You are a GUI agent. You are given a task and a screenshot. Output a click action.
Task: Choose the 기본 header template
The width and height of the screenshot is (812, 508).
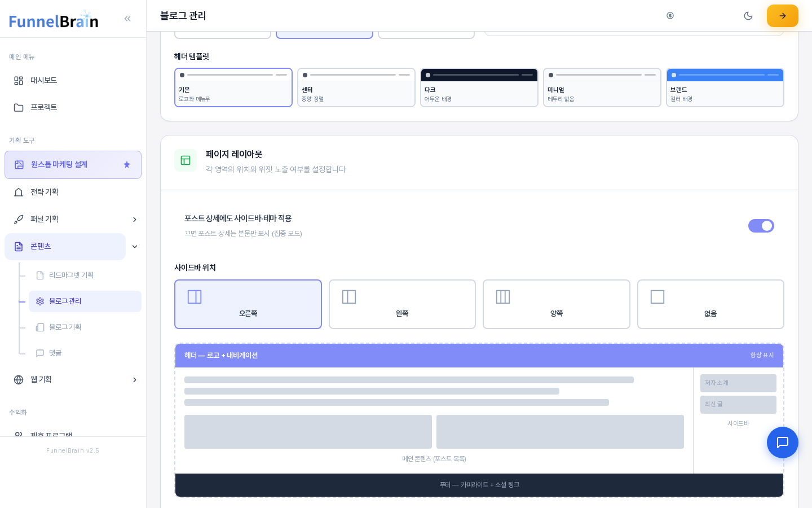point(233,87)
